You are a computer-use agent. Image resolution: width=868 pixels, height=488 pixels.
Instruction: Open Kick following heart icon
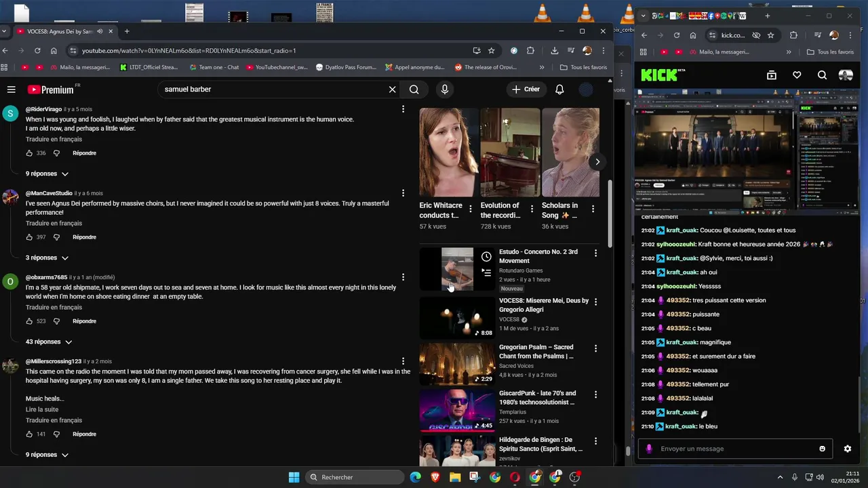point(797,75)
